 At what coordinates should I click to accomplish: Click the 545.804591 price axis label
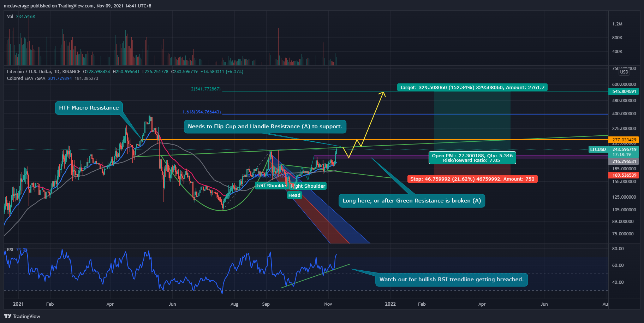click(624, 92)
